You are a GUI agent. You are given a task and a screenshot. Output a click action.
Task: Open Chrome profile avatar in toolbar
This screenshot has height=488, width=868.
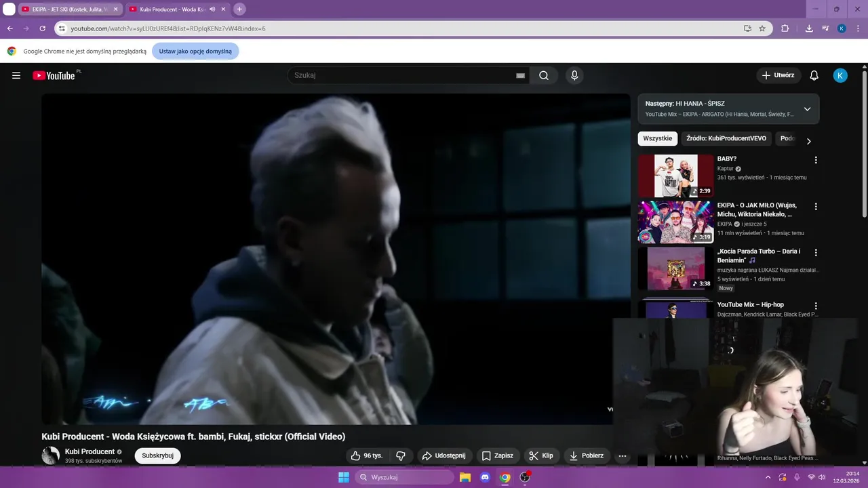[842, 28]
